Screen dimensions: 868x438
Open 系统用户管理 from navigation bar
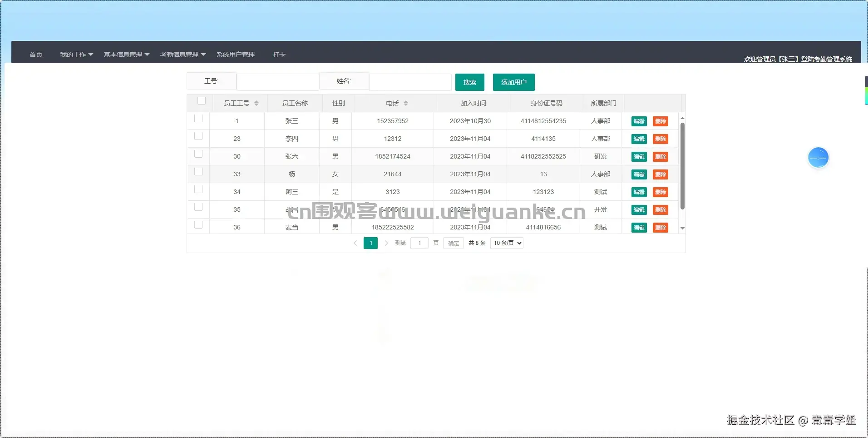click(x=236, y=55)
